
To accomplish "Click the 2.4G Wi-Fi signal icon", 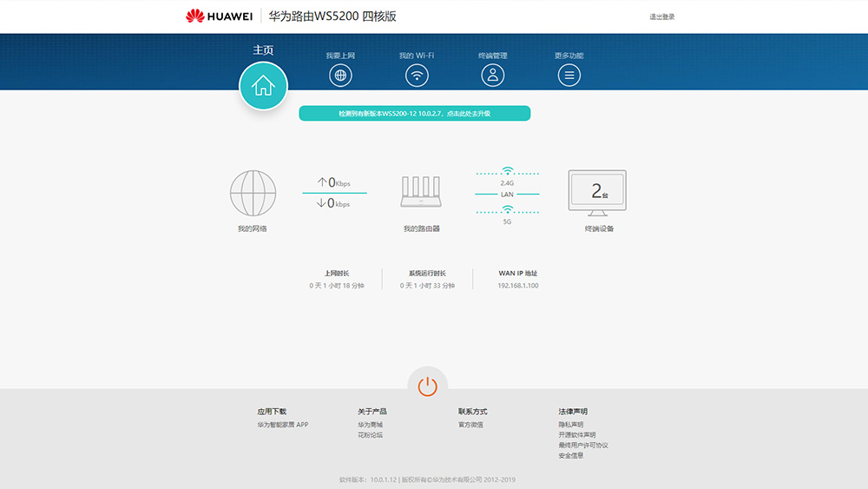I will [x=508, y=171].
